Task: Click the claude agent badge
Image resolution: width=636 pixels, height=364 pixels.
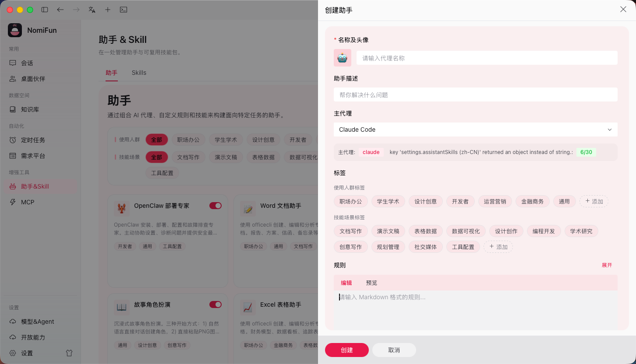Action: coord(371,152)
